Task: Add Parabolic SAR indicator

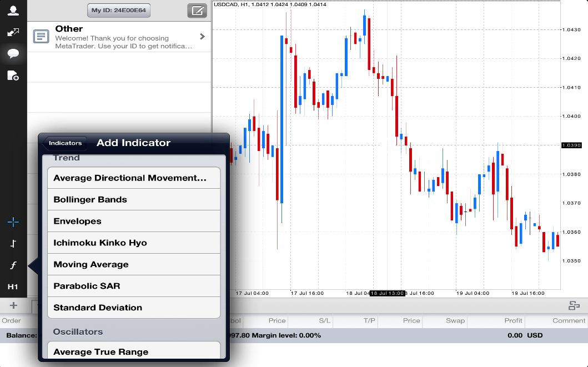Action: click(x=134, y=286)
